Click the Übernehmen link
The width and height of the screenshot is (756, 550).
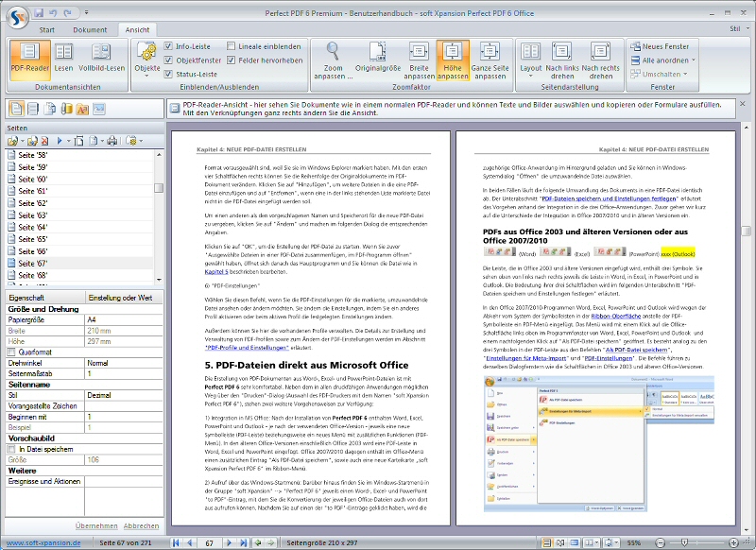[x=96, y=525]
